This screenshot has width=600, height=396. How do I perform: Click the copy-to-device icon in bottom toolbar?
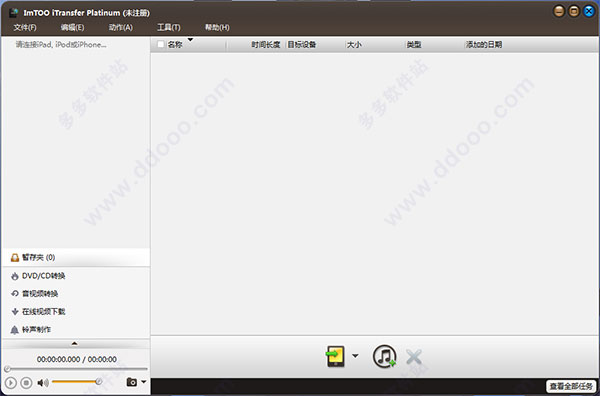coord(335,356)
